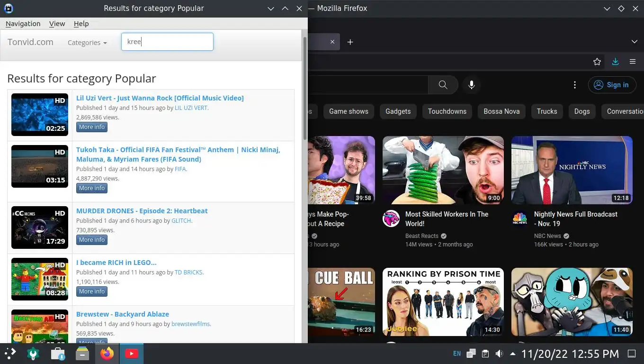The image size is (644, 364).
Task: Select the Bossa Nova filter chip
Action: 501,111
